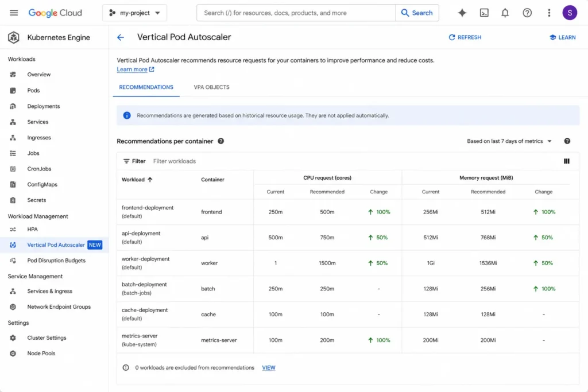Viewport: 588px width, 392px height.
Task: Click the Settings section heading
Action: tap(18, 323)
